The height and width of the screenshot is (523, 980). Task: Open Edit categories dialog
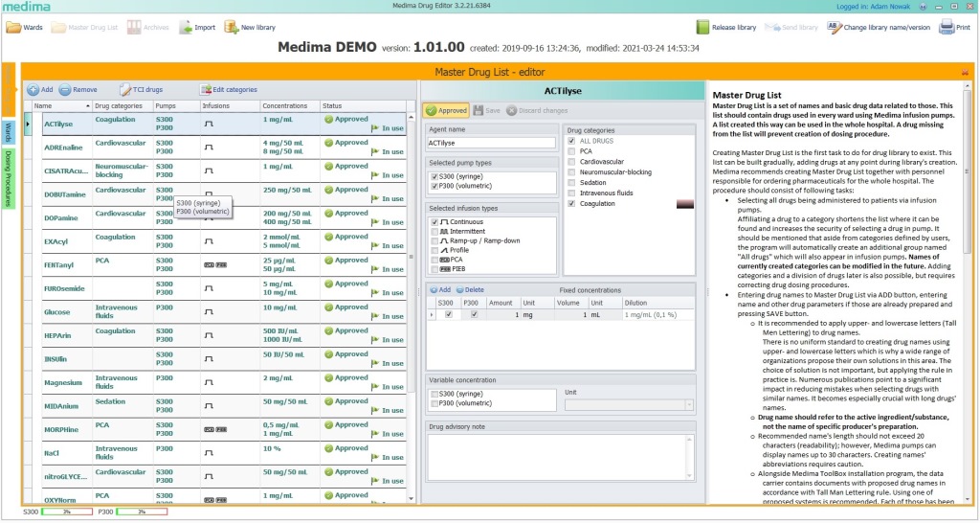pyautogui.click(x=229, y=89)
